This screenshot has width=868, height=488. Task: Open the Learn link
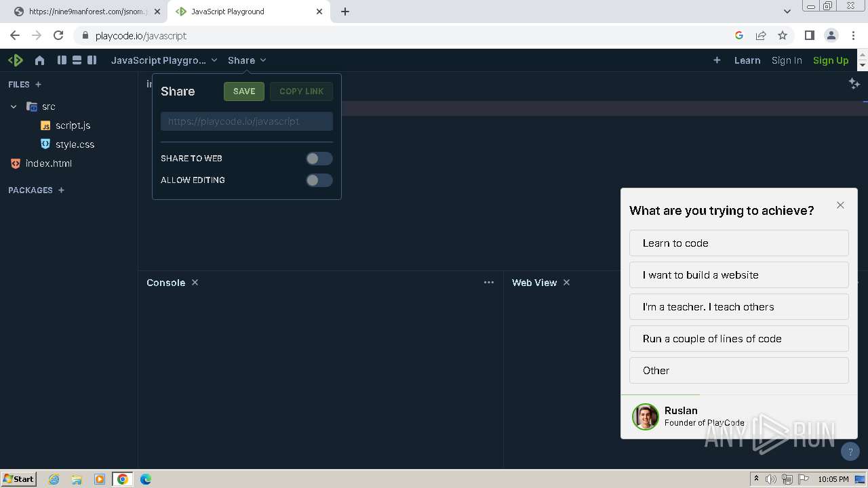tap(747, 60)
